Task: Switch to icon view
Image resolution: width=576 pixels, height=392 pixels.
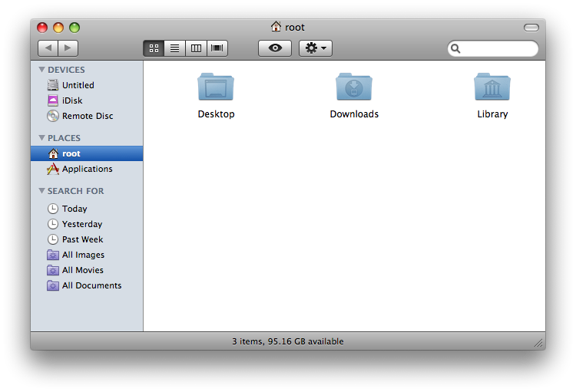Action: coord(154,48)
